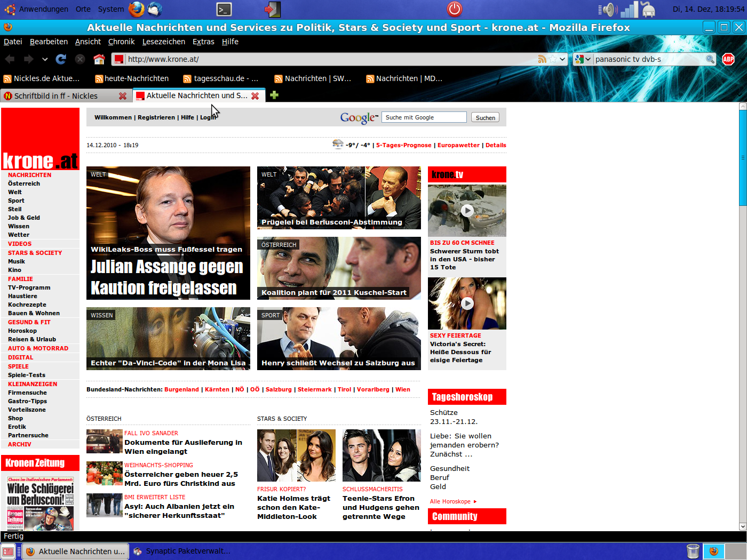Open the Extras menu
Viewport: 747px width, 560px height.
coord(203,42)
